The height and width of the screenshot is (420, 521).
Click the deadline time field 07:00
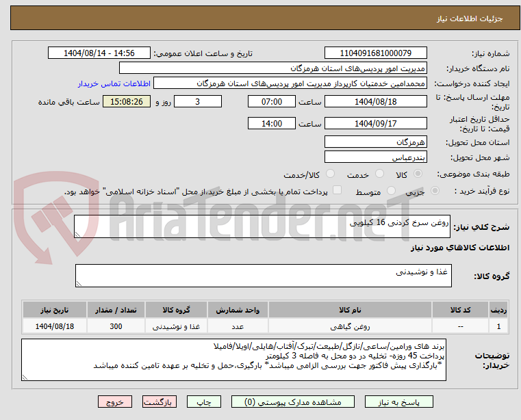(x=272, y=101)
